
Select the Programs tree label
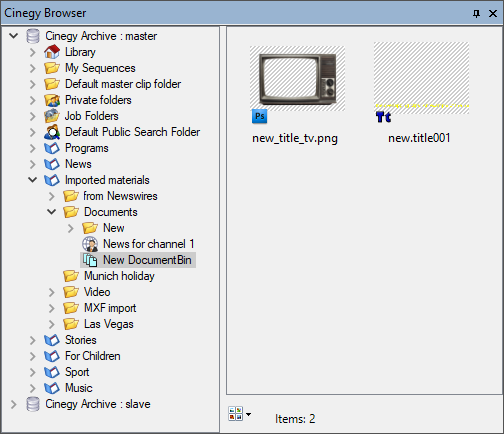pos(87,148)
